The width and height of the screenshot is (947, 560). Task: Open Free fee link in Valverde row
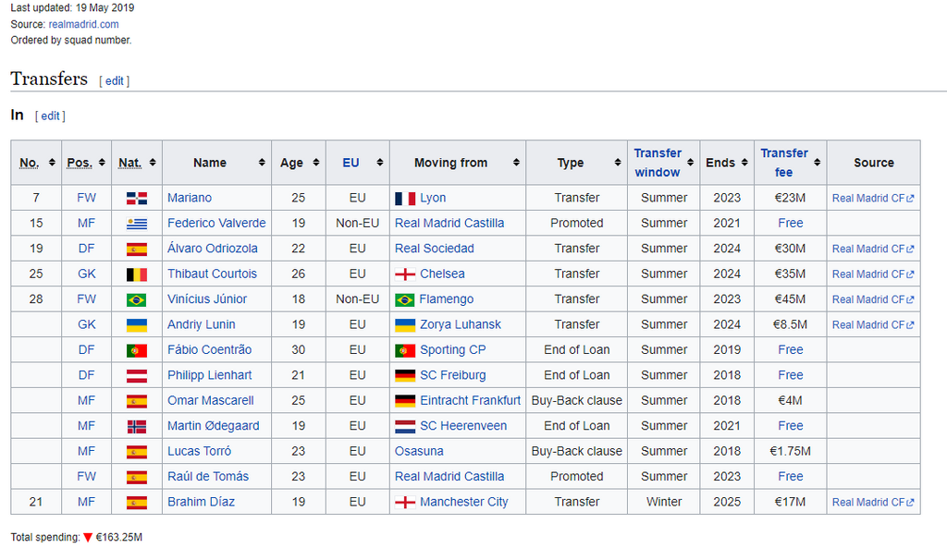(x=791, y=224)
